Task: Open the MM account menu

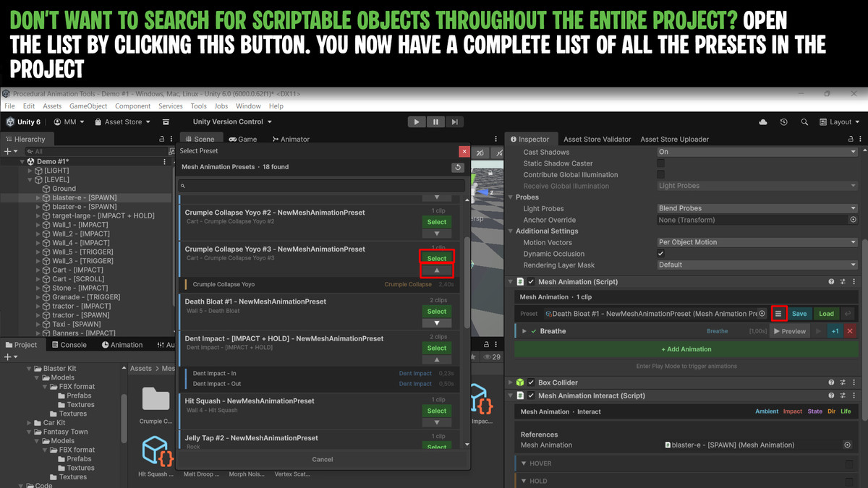Action: pos(69,122)
